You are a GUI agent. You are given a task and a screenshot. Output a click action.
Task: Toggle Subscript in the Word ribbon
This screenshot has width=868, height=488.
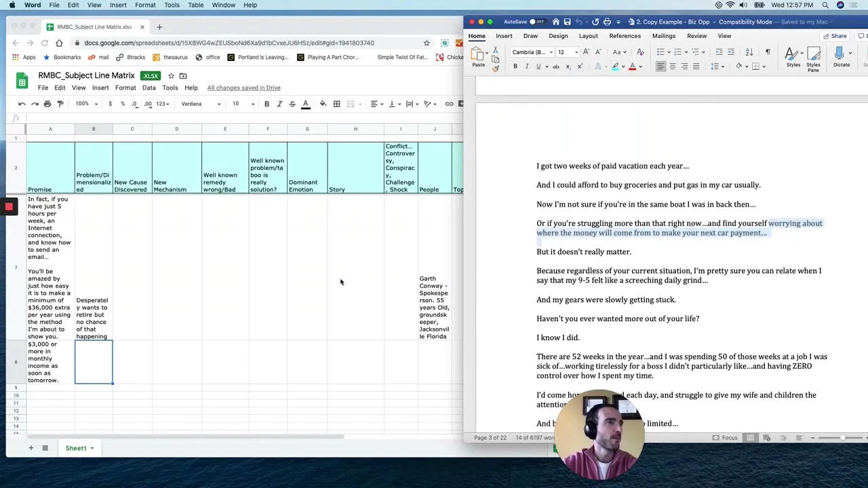[x=568, y=66]
